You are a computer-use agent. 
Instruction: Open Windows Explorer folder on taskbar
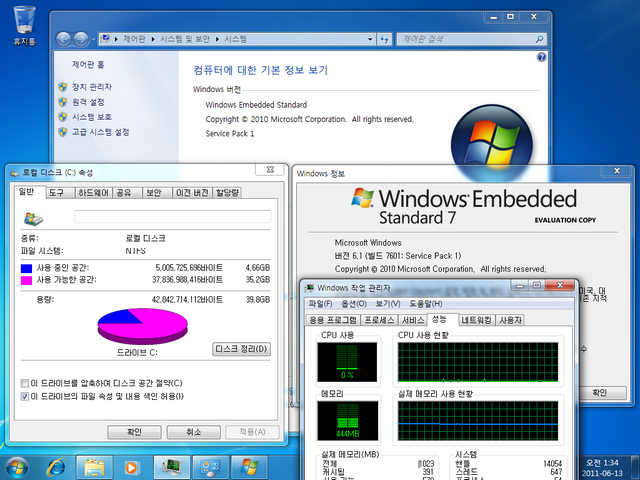click(94, 467)
